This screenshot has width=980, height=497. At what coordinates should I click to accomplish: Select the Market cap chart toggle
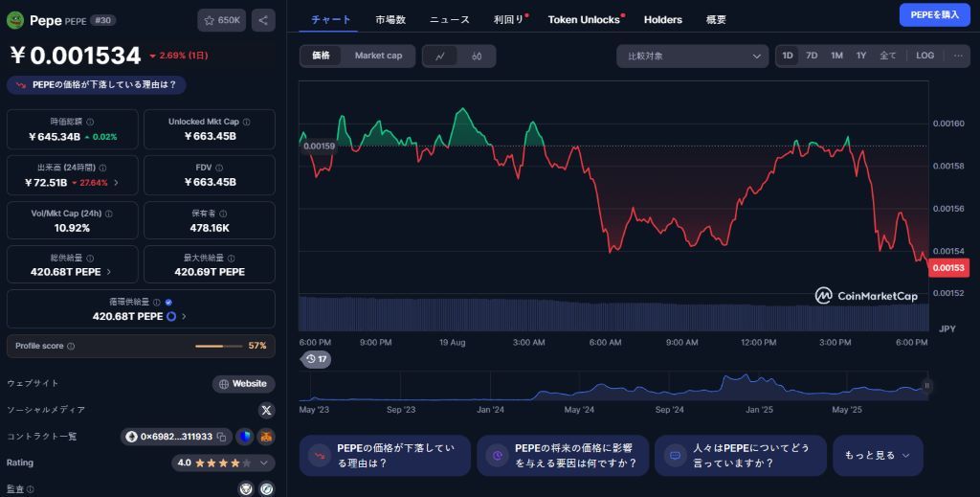coord(378,56)
